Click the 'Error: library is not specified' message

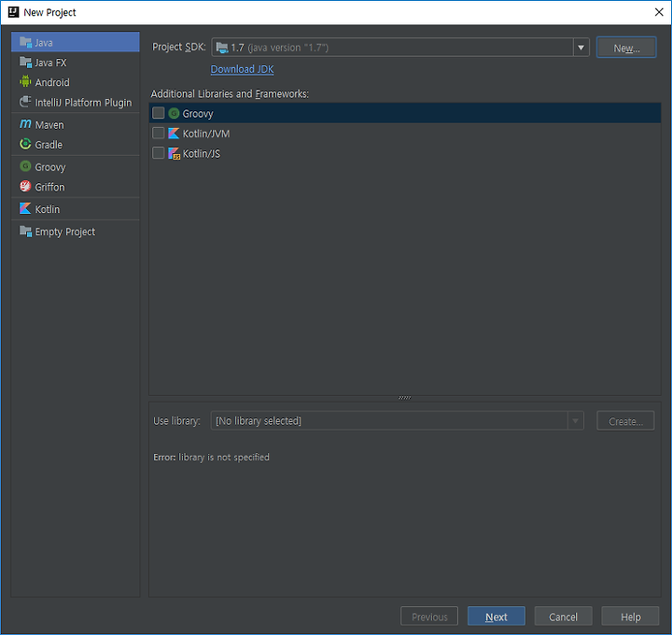point(211,457)
